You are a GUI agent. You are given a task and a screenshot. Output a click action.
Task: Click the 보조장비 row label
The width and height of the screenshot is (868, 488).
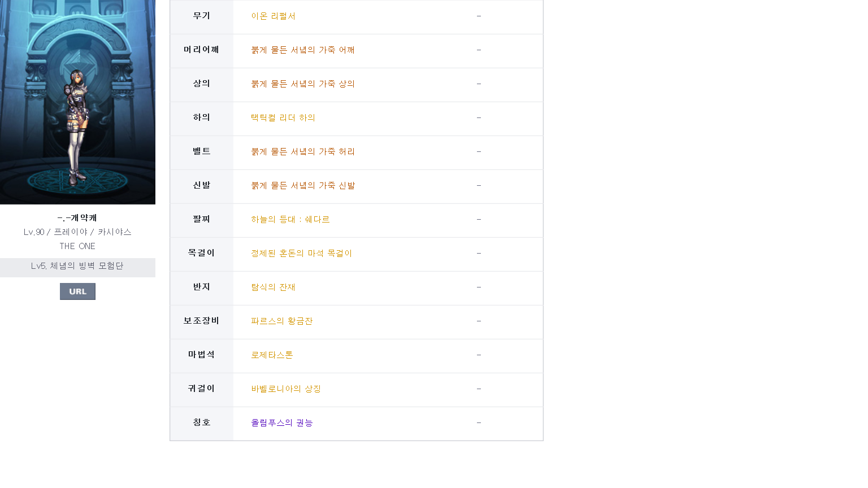coord(202,321)
